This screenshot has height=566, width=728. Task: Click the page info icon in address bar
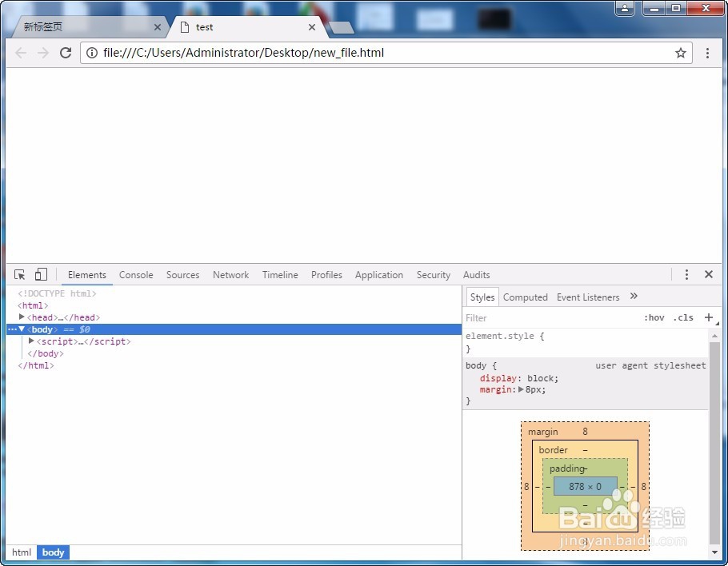coord(92,53)
